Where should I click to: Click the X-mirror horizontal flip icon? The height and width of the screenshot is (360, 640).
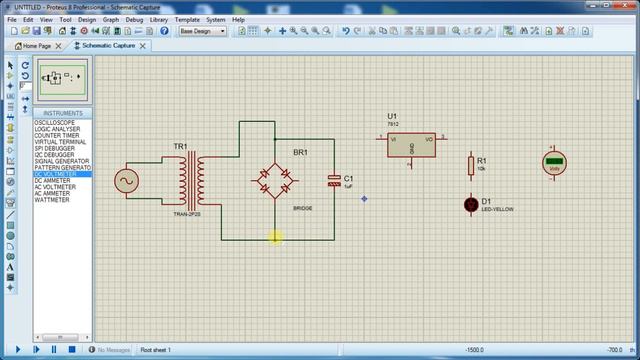pos(25,98)
